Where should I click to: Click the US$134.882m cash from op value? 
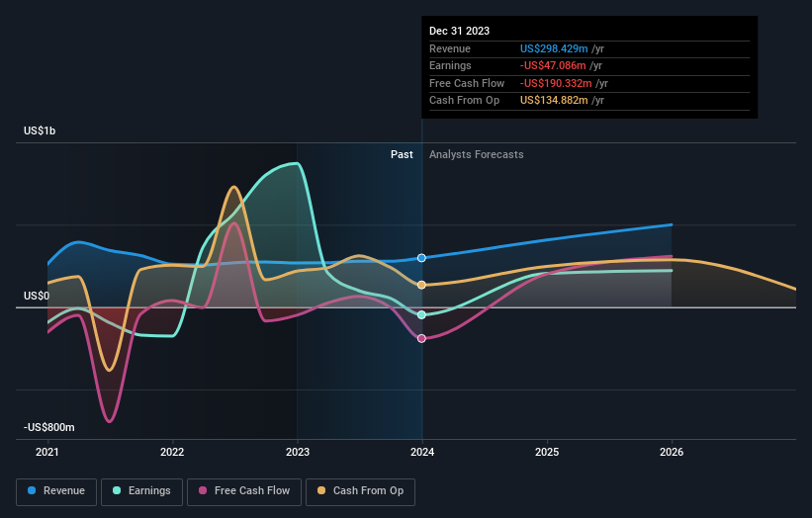(x=554, y=101)
